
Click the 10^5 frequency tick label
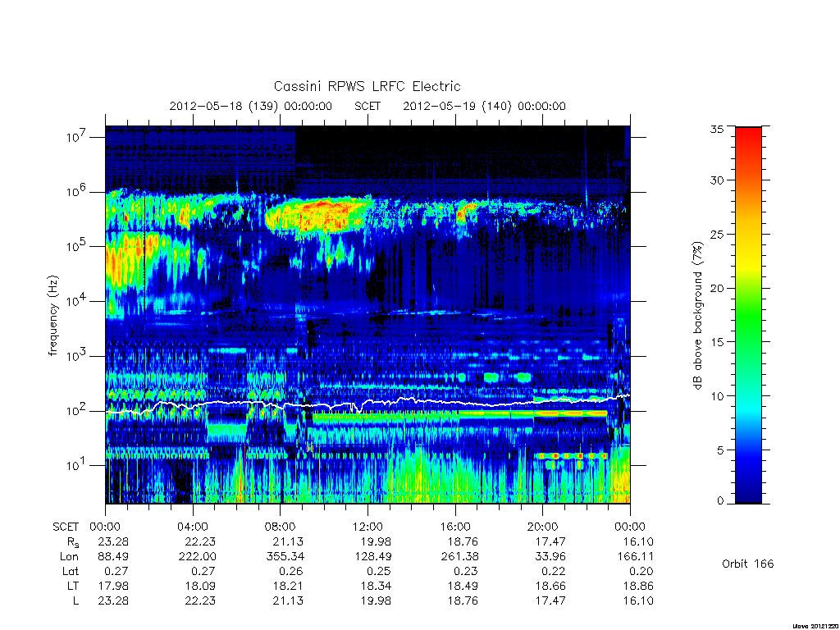coord(77,246)
